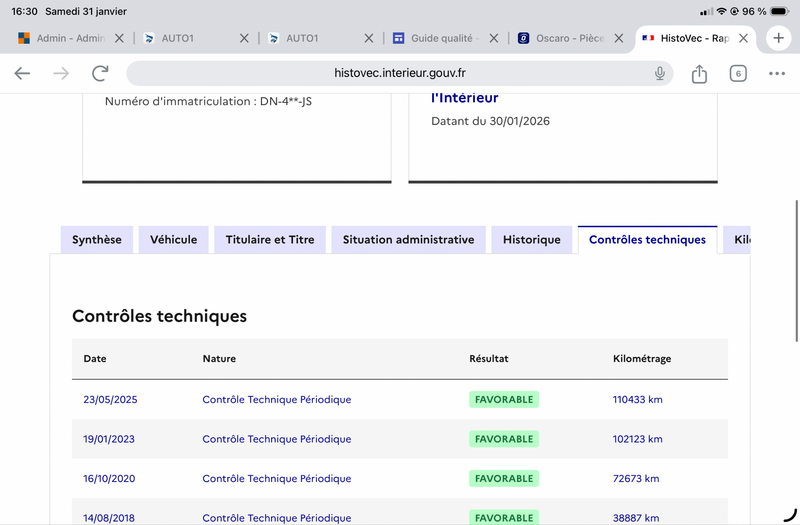Open the Synthèse tab

click(97, 240)
